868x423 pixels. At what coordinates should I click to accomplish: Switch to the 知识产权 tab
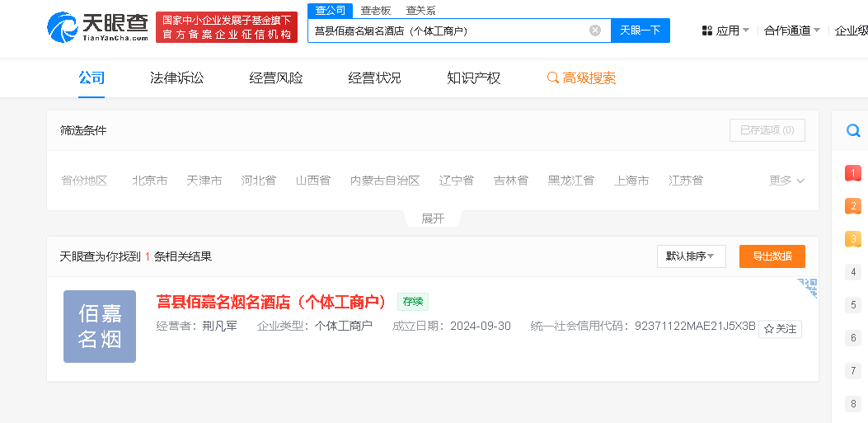pyautogui.click(x=474, y=78)
